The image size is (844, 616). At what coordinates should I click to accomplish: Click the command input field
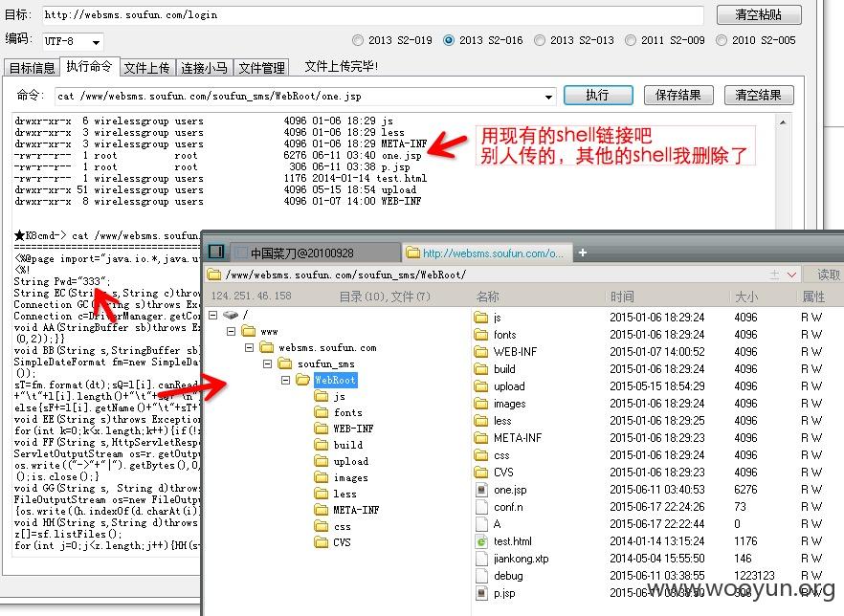305,97
